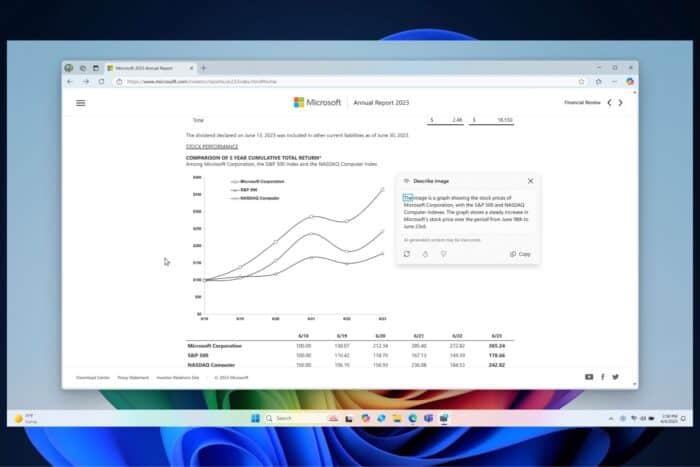Open Microsoft Edge from the taskbar

(412, 418)
